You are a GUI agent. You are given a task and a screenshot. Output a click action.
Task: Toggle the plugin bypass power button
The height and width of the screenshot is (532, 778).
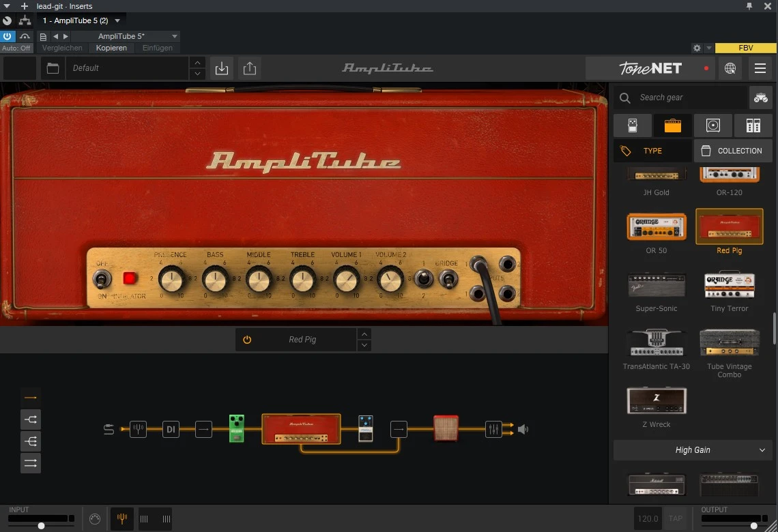(8, 36)
